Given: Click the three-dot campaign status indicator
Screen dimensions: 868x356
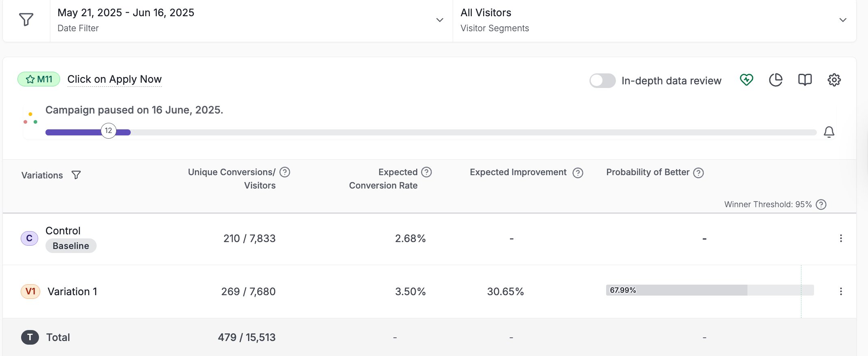Looking at the screenshot, I should (30, 118).
